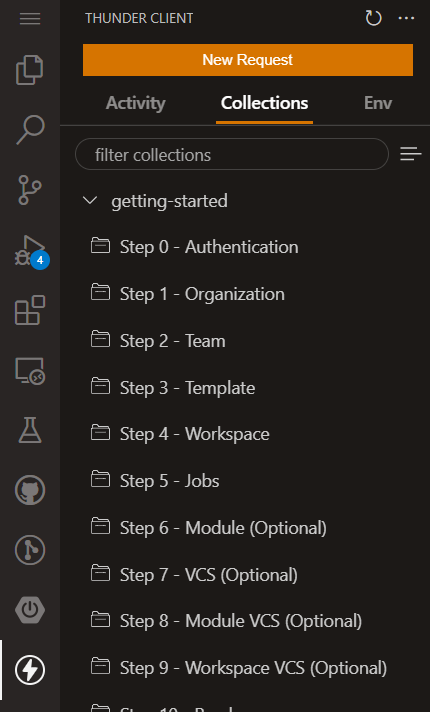The width and height of the screenshot is (430, 712).
Task: Open the Search magnifier in activity bar
Action: tap(30, 130)
